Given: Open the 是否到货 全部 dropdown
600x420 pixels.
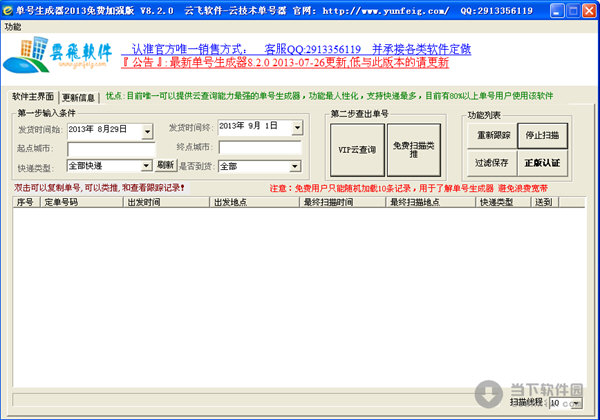Looking at the screenshot, I should 259,166.
